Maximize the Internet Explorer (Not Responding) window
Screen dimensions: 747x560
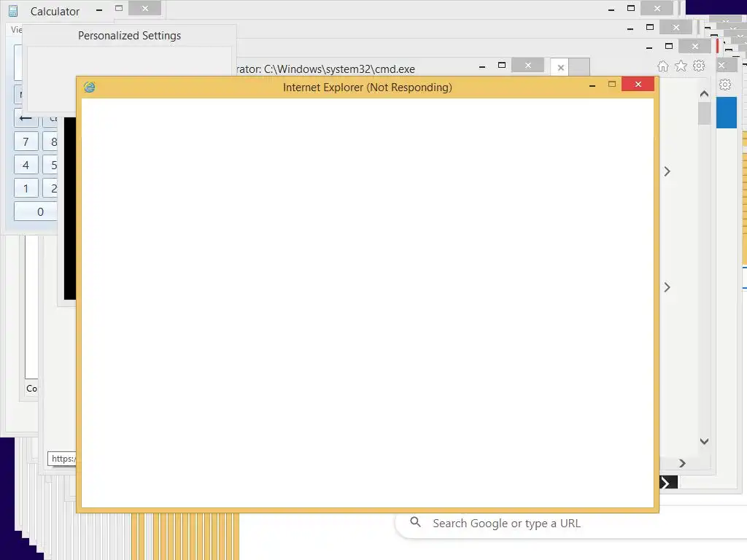(x=612, y=85)
